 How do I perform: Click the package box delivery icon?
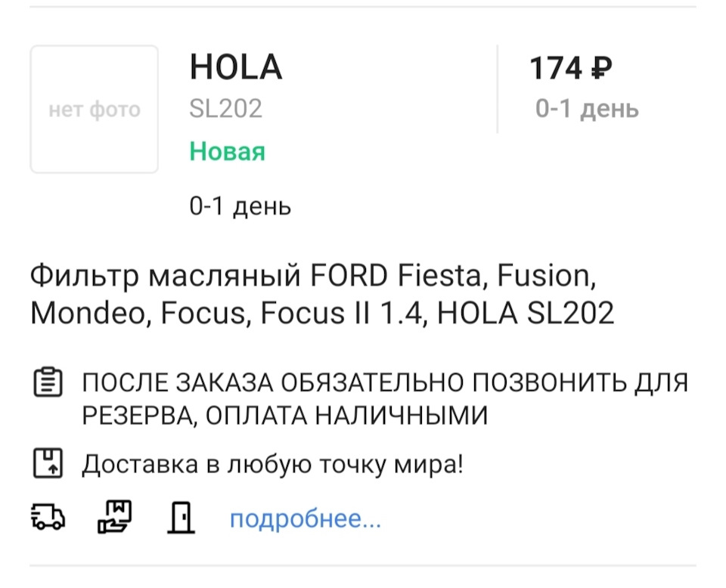click(x=48, y=463)
